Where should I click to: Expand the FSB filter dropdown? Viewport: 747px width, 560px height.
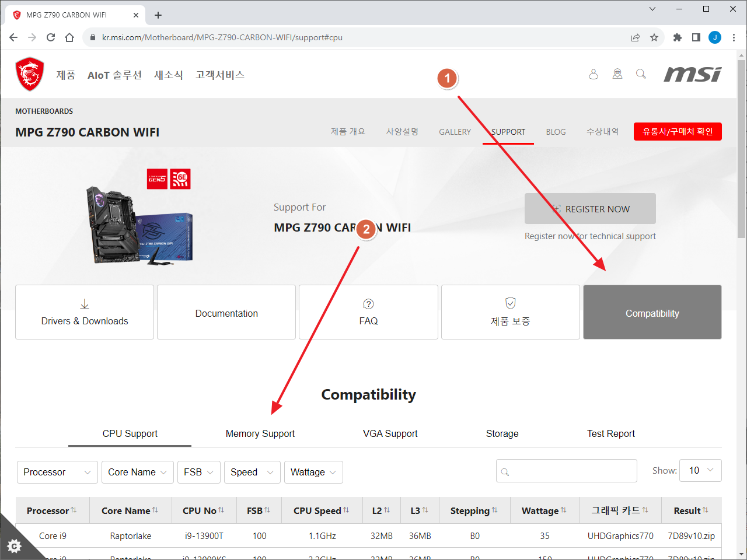(x=199, y=472)
